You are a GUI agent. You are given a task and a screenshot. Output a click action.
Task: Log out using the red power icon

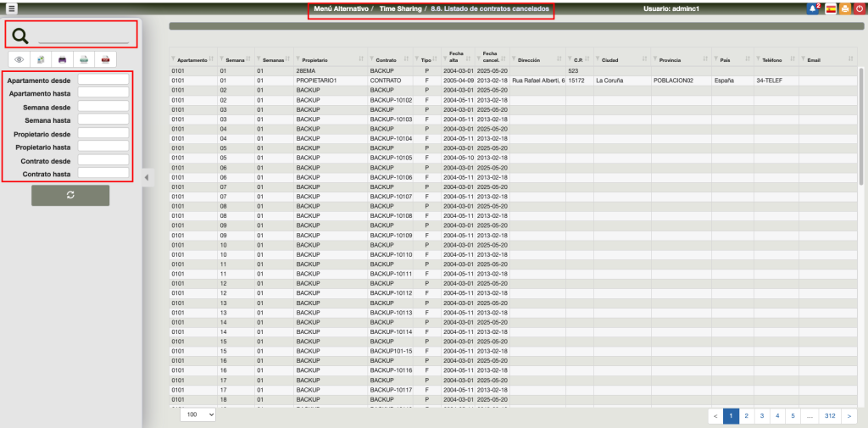860,8
